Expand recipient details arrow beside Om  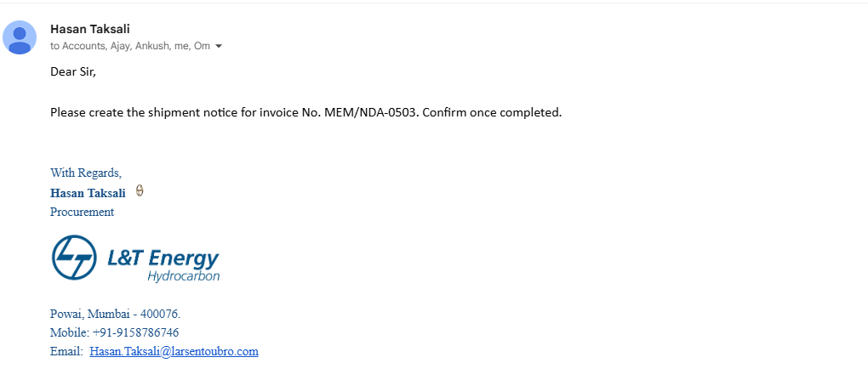(x=218, y=47)
